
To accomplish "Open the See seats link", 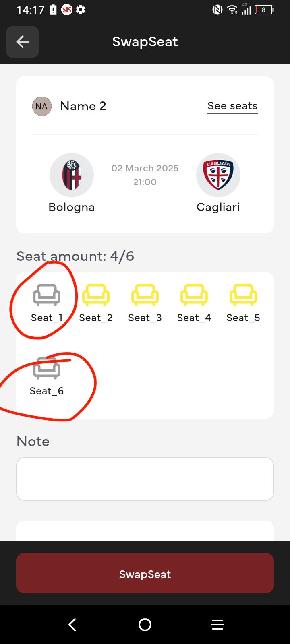I will [232, 106].
